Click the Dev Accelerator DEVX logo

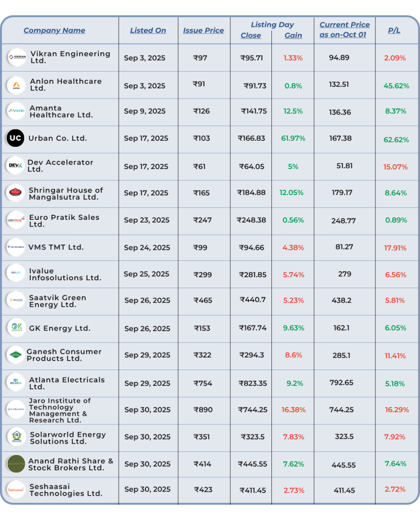pos(15,166)
